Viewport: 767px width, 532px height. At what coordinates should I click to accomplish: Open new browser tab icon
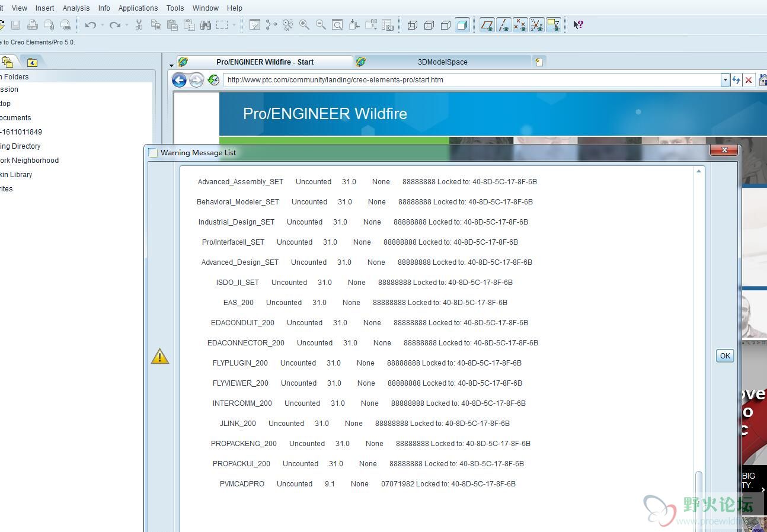[x=539, y=62]
